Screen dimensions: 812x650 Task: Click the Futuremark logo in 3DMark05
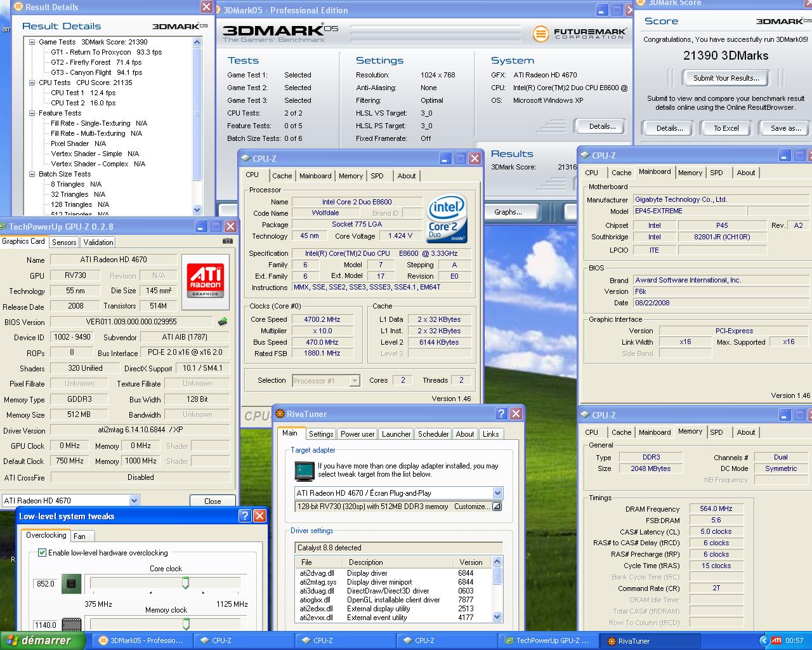[x=579, y=33]
